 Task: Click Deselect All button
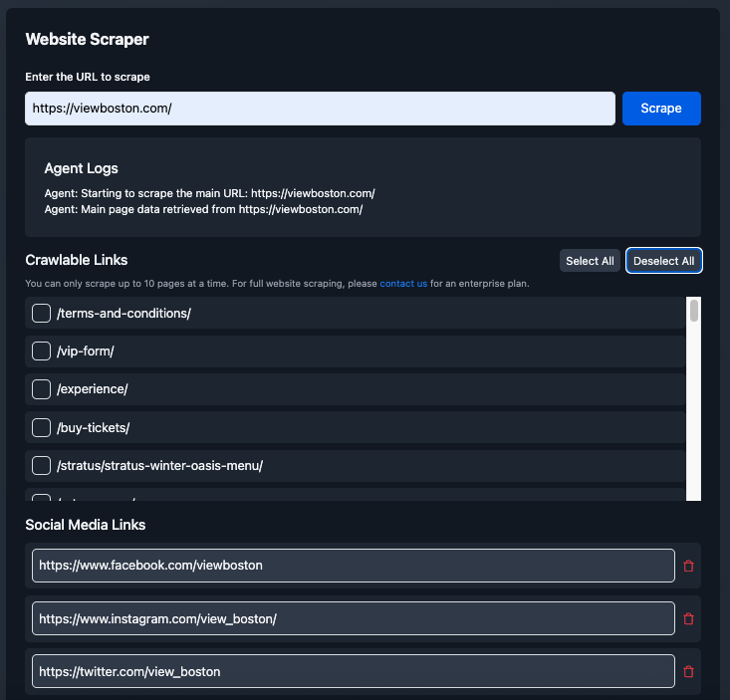[663, 261]
